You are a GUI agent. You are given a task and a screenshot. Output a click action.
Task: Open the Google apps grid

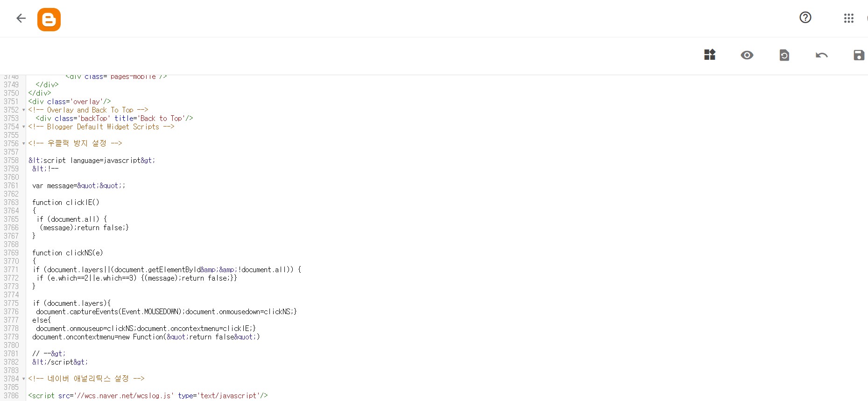point(849,18)
